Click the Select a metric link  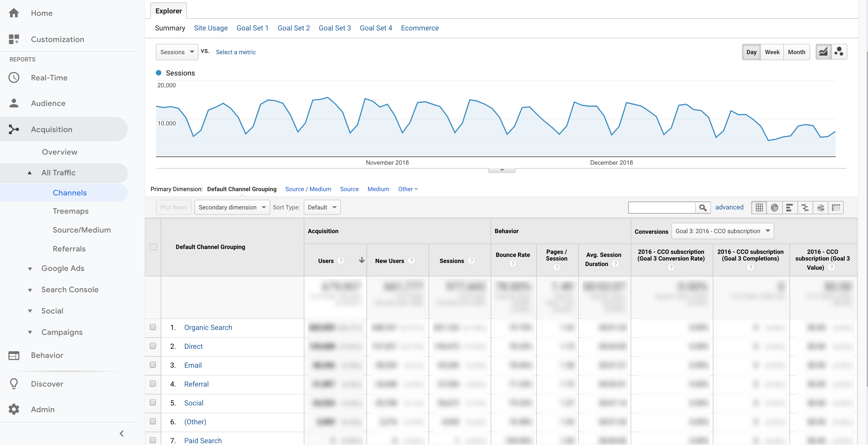pos(236,52)
